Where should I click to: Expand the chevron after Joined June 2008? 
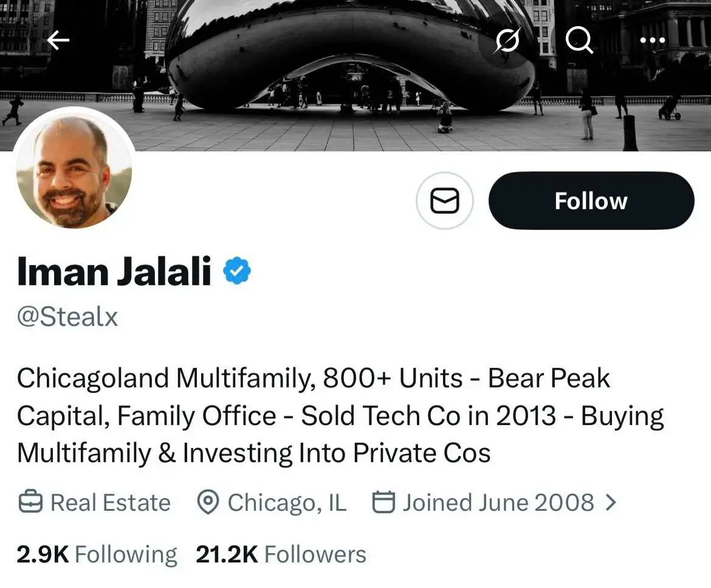[611, 503]
